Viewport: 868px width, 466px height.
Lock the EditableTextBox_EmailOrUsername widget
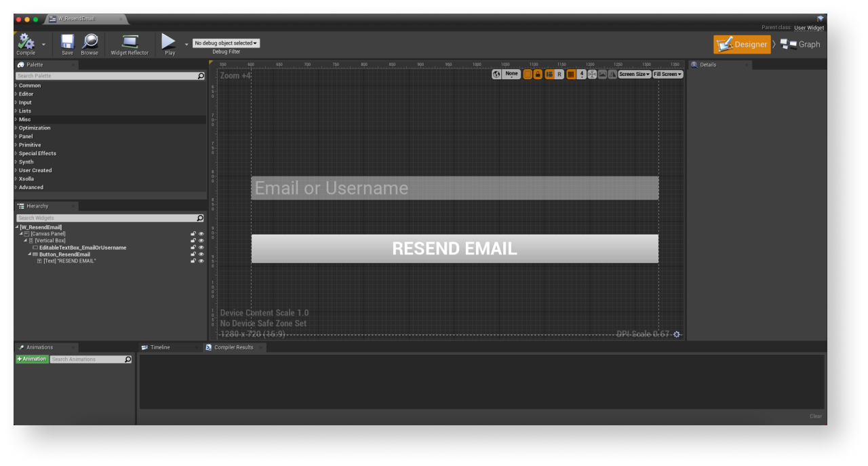coord(193,248)
